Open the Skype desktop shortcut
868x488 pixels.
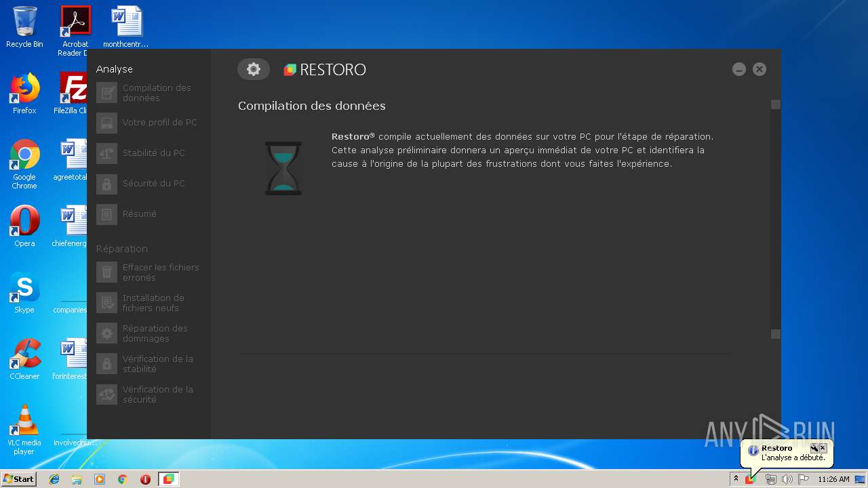24,293
